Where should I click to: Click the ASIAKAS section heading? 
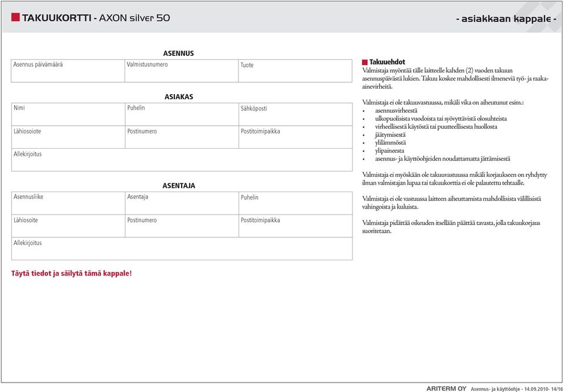point(179,97)
